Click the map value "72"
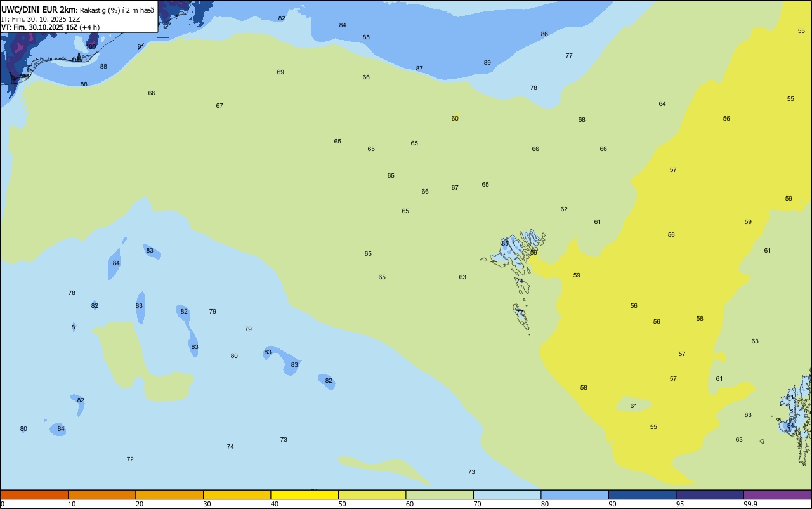 [130, 459]
